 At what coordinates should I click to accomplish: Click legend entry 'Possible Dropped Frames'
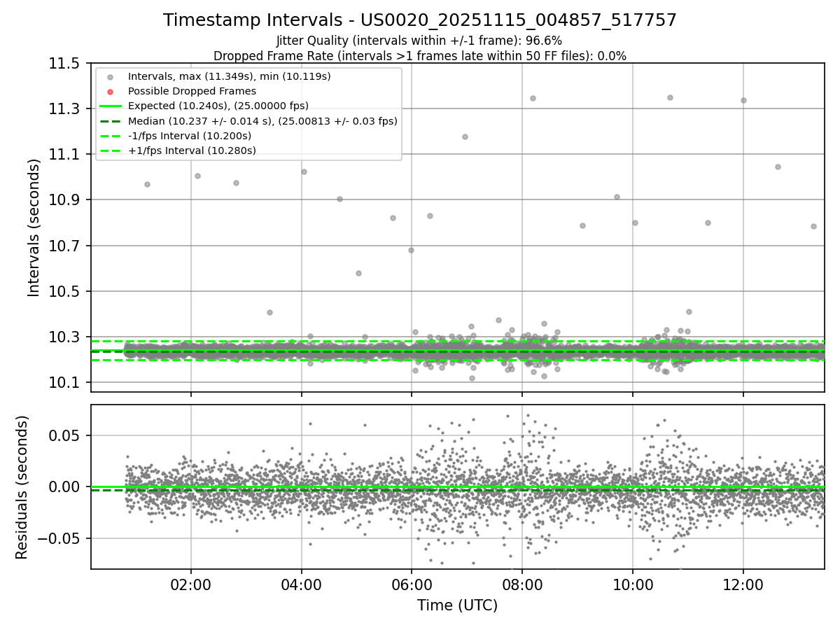192,91
